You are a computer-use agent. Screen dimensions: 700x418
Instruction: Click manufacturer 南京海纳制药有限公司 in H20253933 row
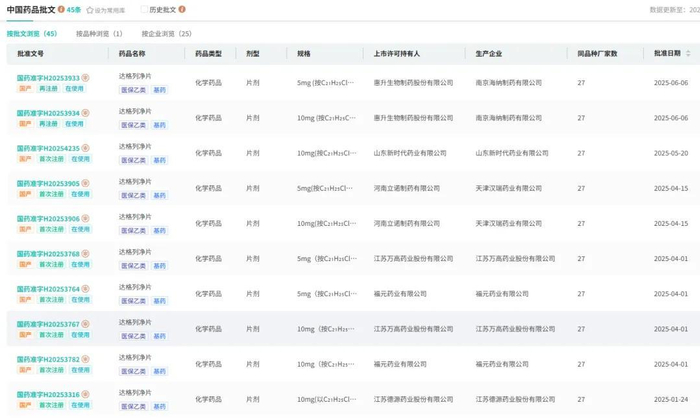pyautogui.click(x=508, y=83)
